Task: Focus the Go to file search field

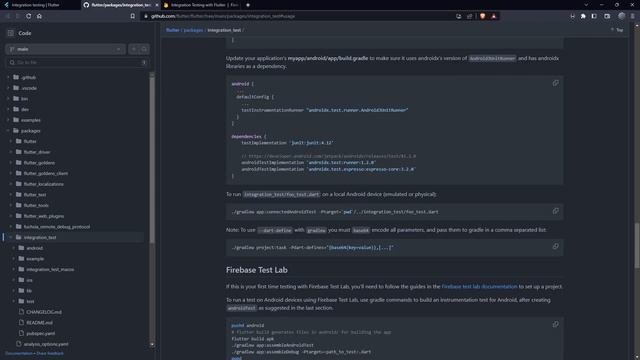Action: (x=77, y=62)
